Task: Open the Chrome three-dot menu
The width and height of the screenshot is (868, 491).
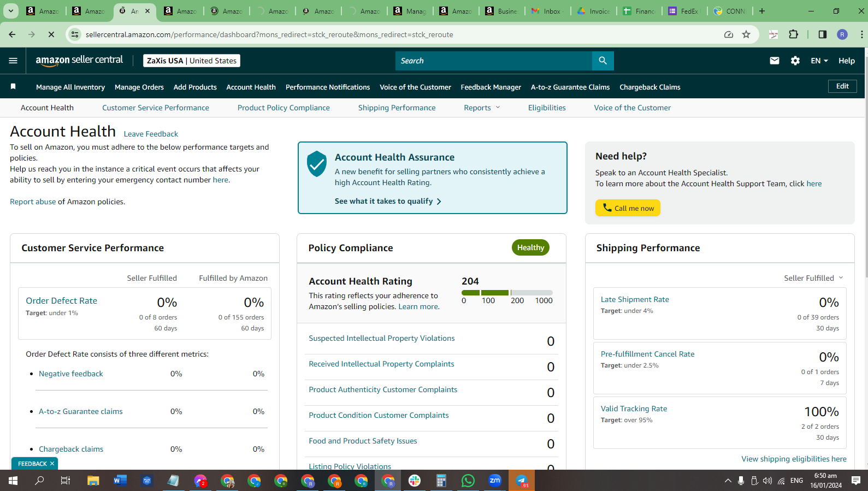Action: click(861, 34)
